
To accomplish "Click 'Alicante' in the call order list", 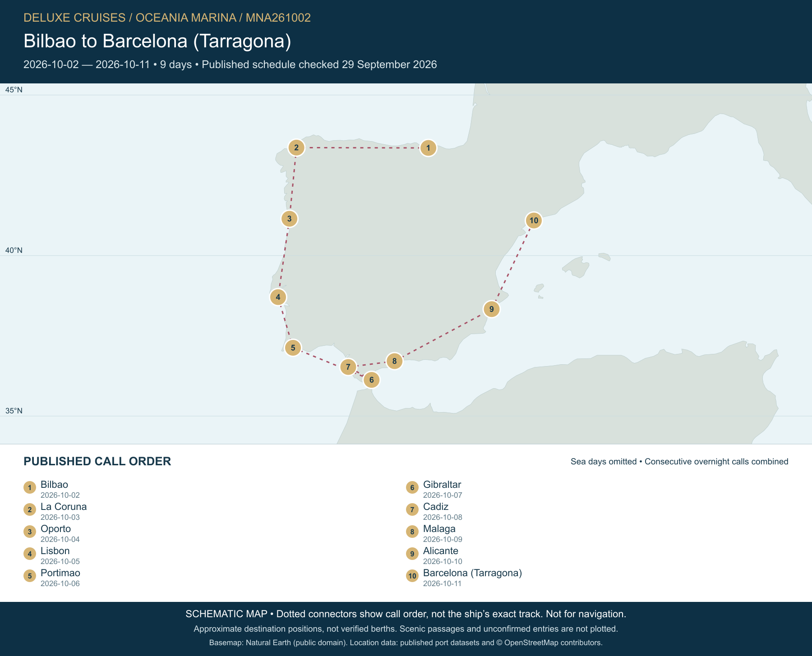I will click(x=441, y=551).
